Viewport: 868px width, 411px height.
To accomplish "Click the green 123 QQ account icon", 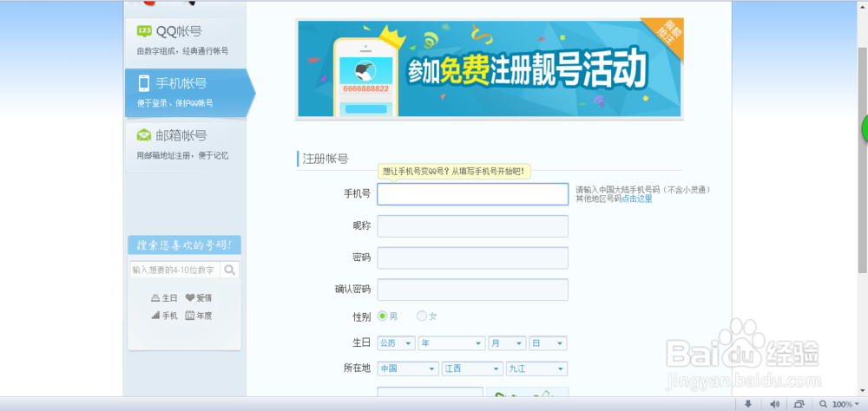I will pos(144,31).
